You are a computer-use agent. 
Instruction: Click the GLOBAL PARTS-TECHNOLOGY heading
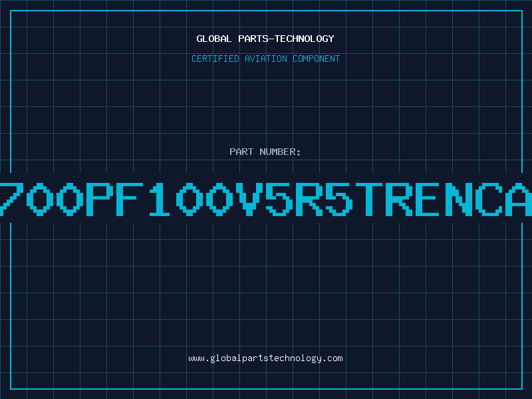click(x=265, y=39)
